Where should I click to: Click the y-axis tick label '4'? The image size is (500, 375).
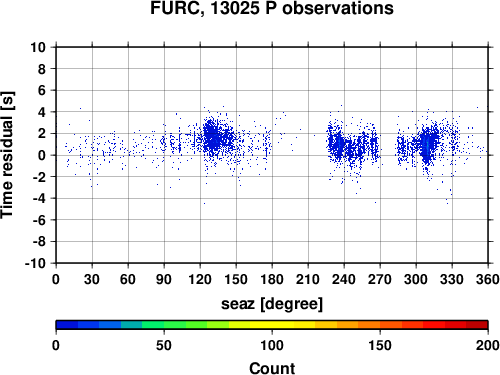[x=42, y=112]
